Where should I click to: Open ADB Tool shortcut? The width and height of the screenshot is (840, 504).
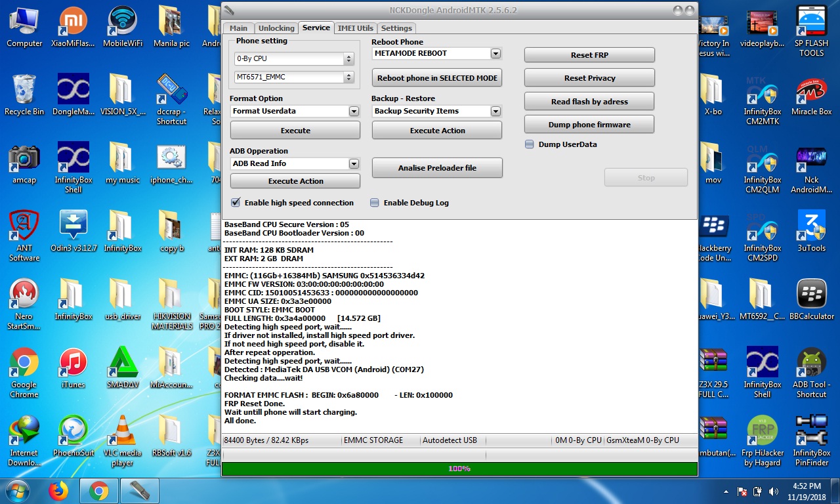pyautogui.click(x=811, y=373)
